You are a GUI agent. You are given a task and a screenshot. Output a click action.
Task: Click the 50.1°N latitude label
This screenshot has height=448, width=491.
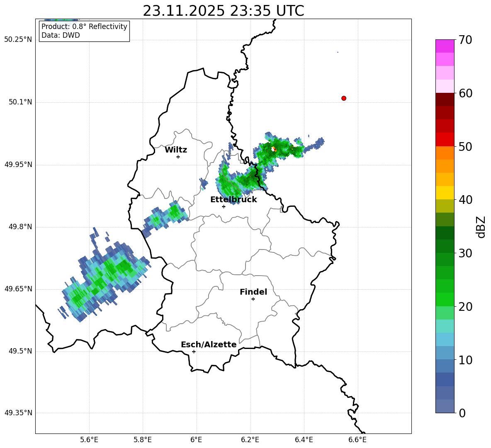pyautogui.click(x=21, y=102)
